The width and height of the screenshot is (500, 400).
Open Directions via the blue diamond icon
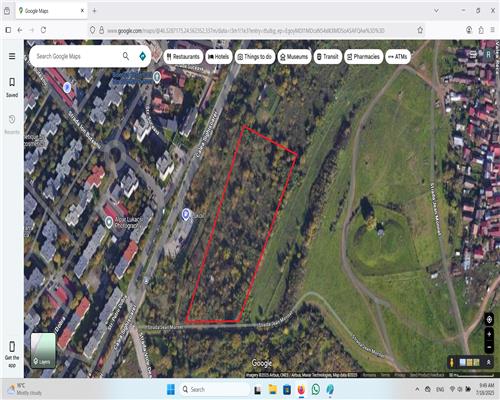tap(143, 56)
